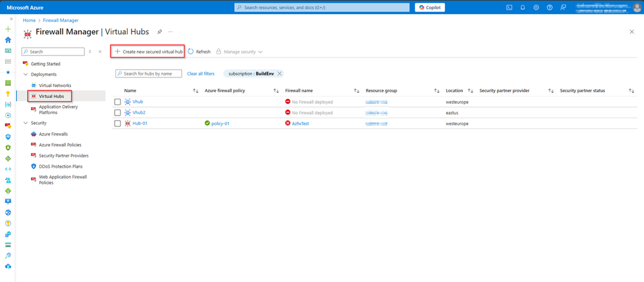Collapse the navigation menu double chevron
644x282 pixels.
100,52
